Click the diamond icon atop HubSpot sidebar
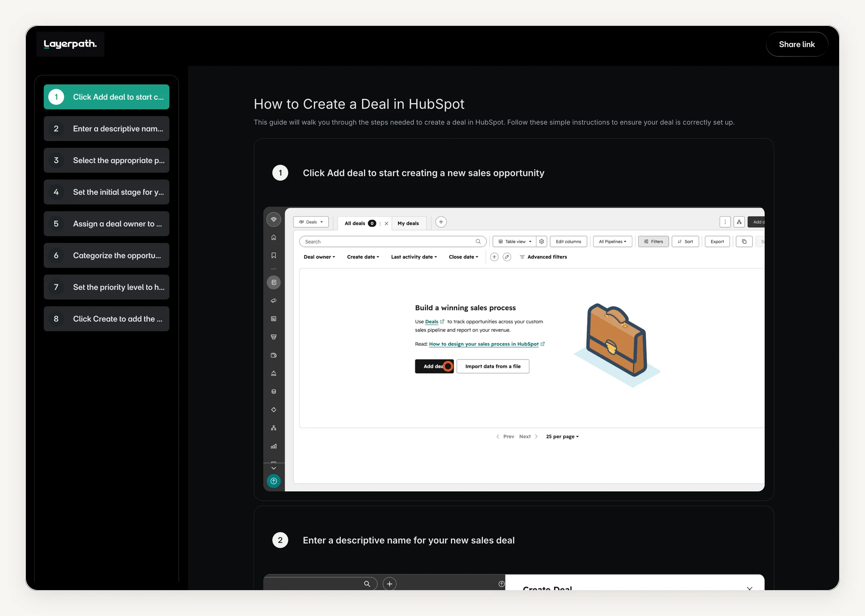The width and height of the screenshot is (865, 616). point(273,219)
